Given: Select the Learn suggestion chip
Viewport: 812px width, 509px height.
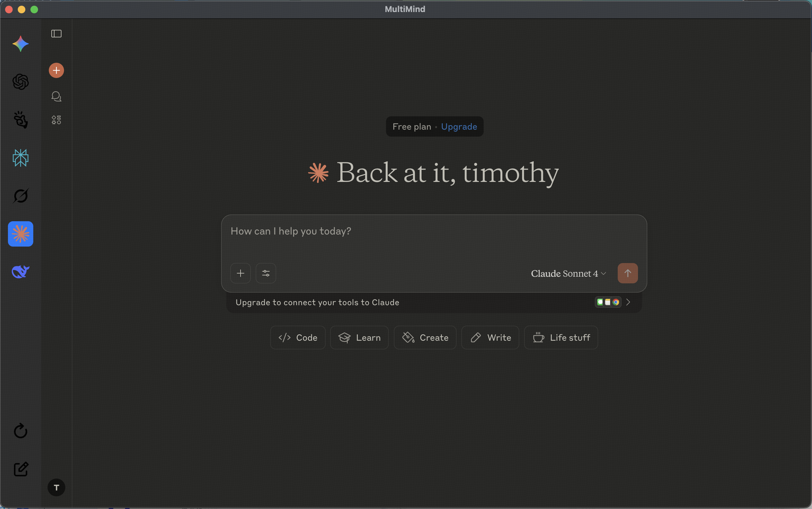Looking at the screenshot, I should (x=359, y=337).
